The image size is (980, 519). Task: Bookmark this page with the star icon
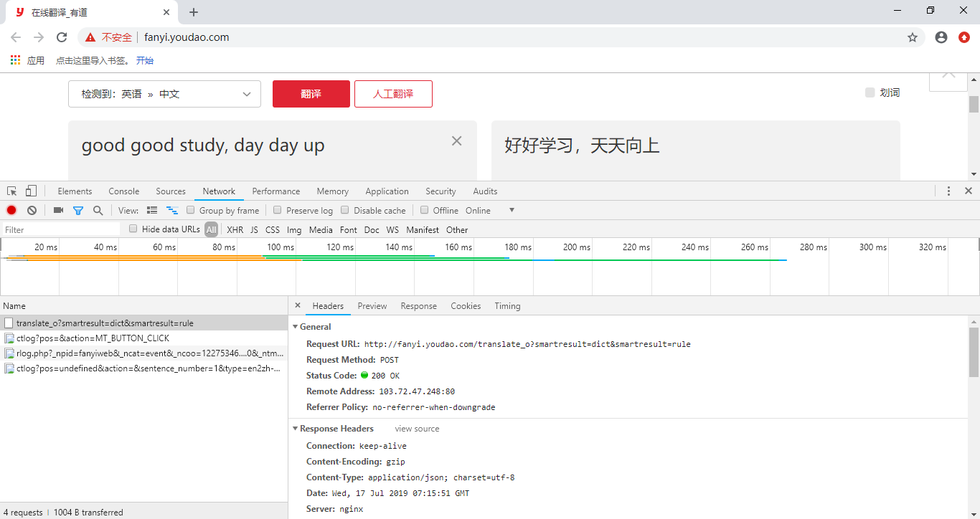(913, 37)
